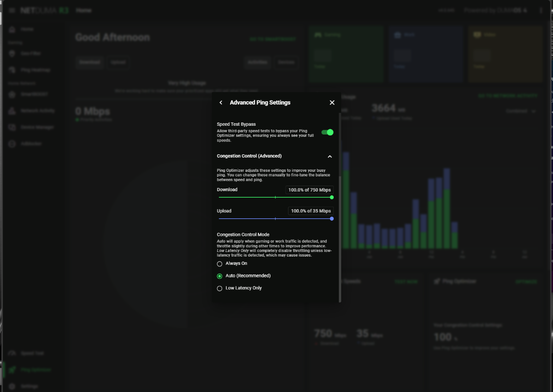Screen dimensions: 553x392
Task: Select the Always On congestion mode
Action: pyautogui.click(x=220, y=264)
